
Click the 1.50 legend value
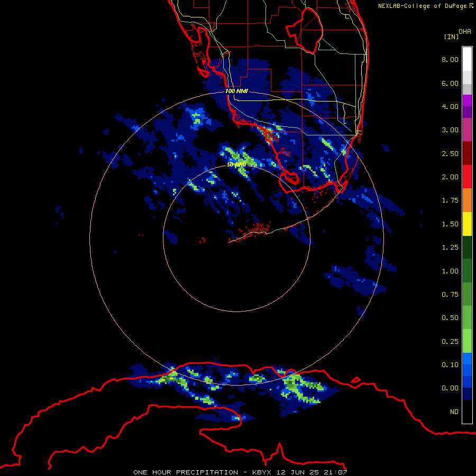tap(450, 224)
